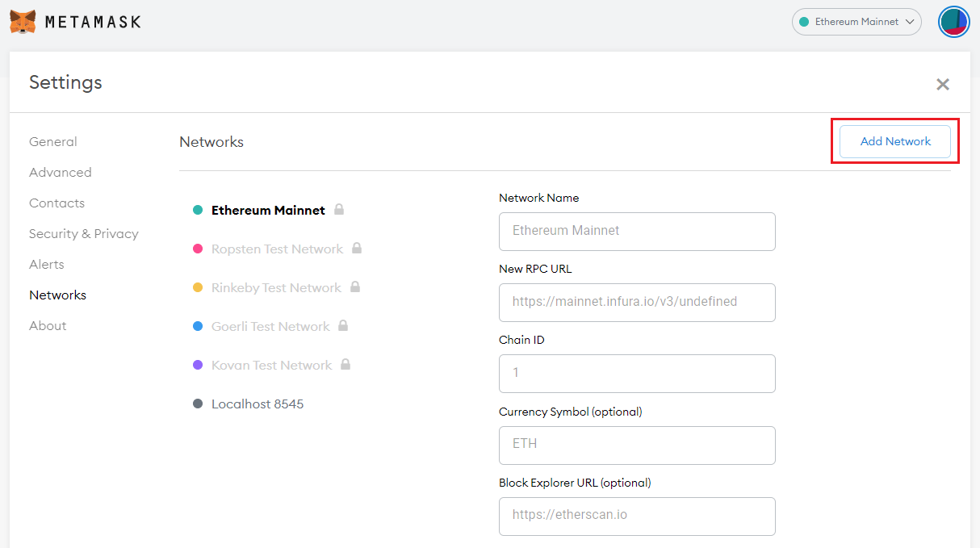The height and width of the screenshot is (548, 980).
Task: Click the Currency Symbol (optional) label
Action: [x=571, y=412]
